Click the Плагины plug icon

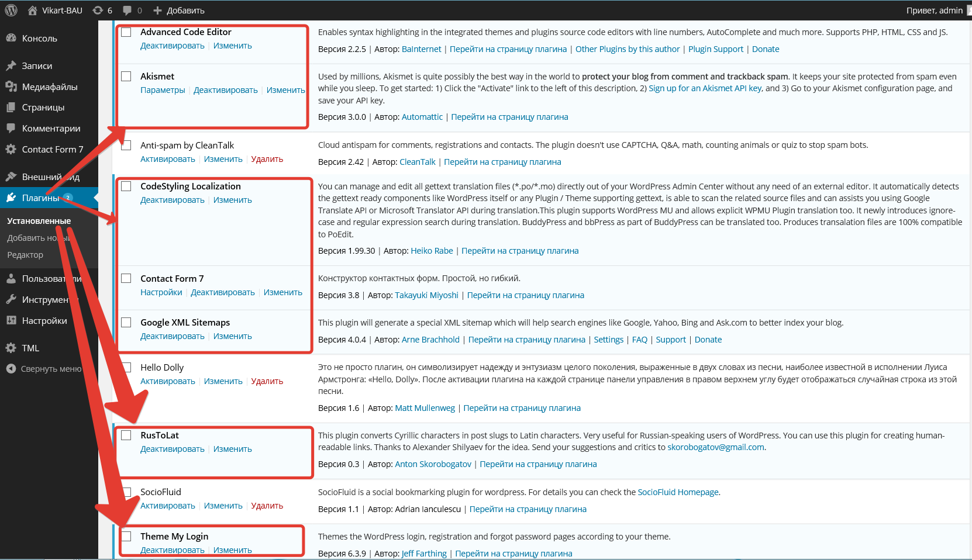[11, 198]
